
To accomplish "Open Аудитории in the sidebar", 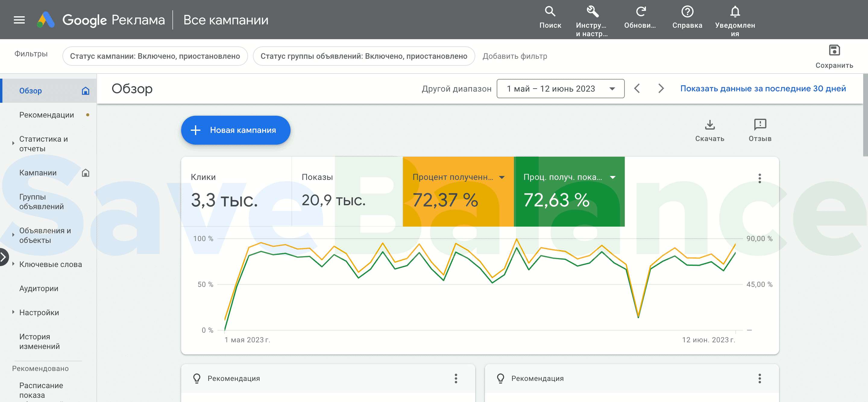I will 39,288.
